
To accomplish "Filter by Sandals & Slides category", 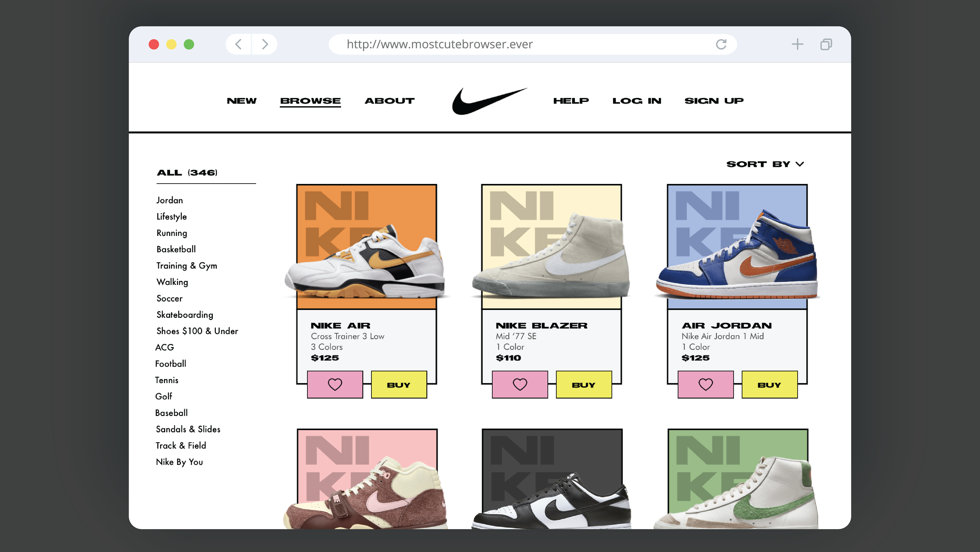I will [x=188, y=429].
